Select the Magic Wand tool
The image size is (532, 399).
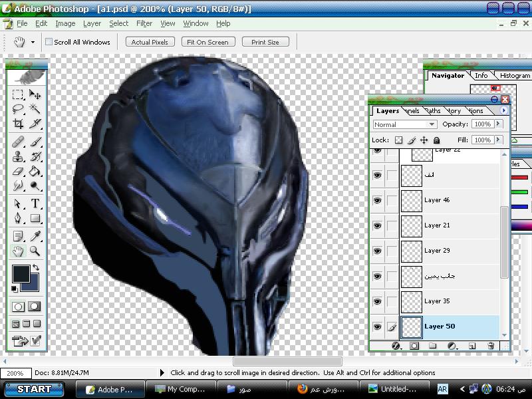tap(35, 110)
